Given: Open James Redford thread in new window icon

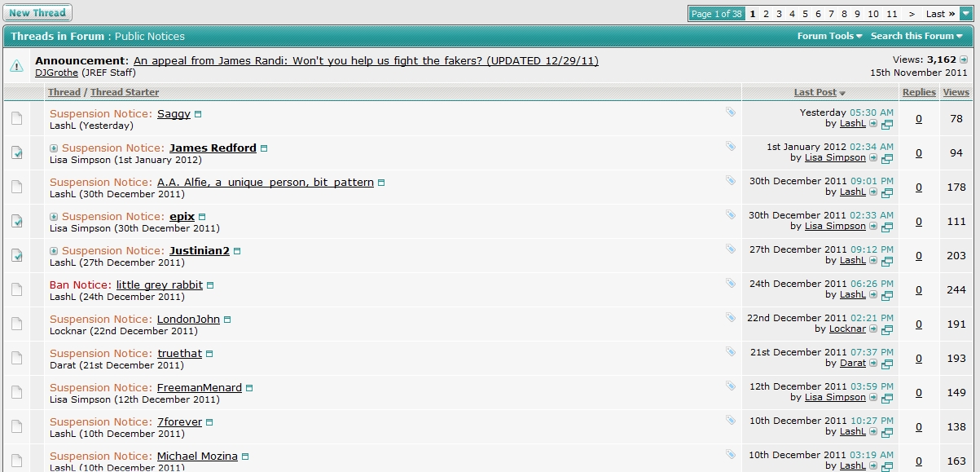Looking at the screenshot, I should [x=887, y=158].
